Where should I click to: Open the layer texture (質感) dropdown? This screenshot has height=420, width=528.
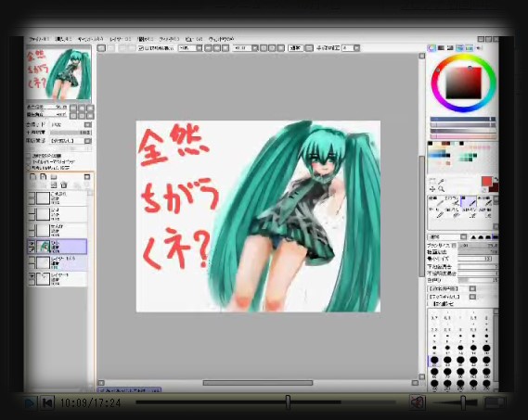coord(87,141)
